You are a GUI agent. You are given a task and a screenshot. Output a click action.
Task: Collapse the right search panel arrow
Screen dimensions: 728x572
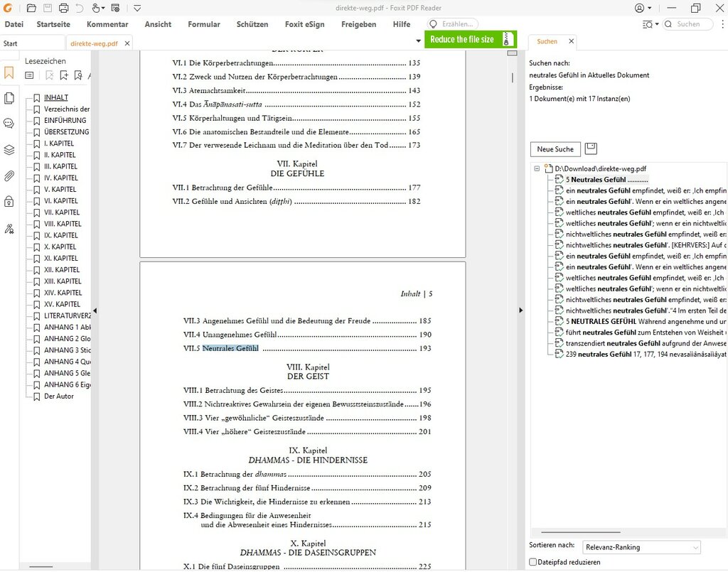(x=521, y=310)
